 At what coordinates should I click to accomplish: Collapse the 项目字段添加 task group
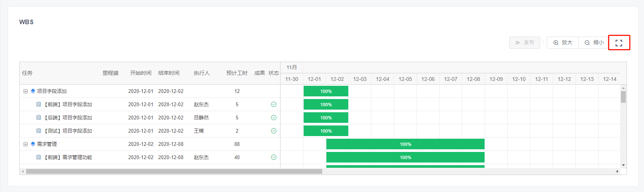click(25, 91)
